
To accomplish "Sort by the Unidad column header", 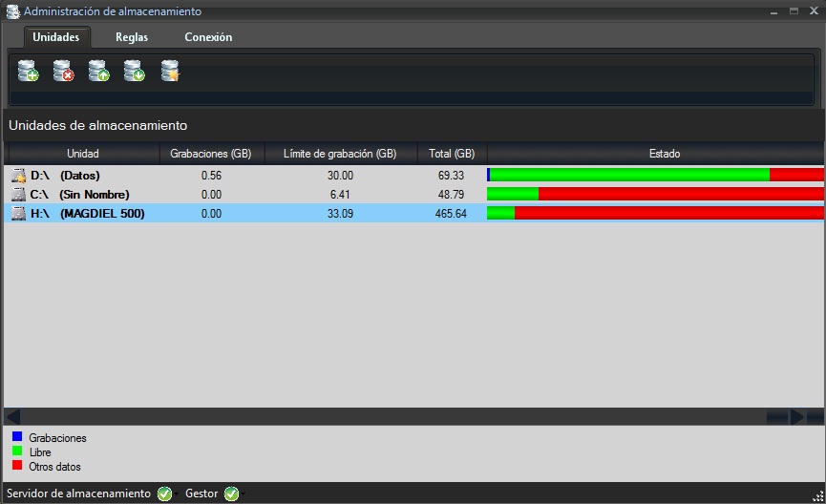I will (x=82, y=154).
